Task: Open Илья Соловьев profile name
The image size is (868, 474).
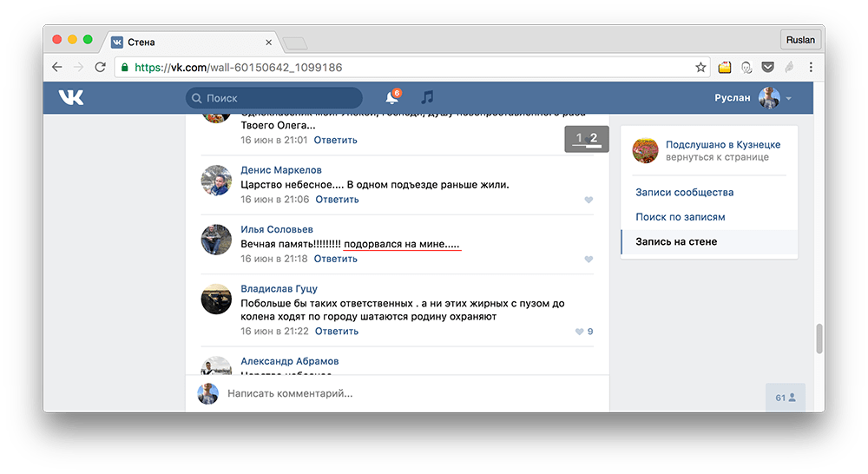Action: 277,229
